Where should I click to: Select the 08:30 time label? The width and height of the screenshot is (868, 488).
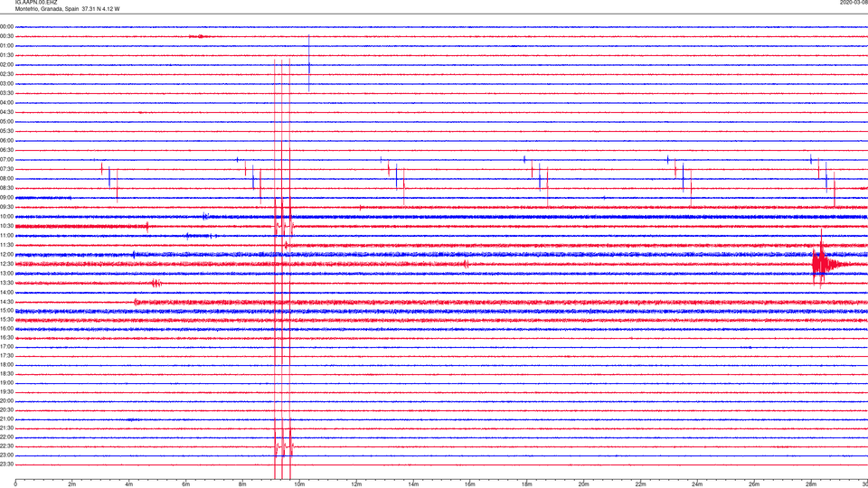coord(6,188)
